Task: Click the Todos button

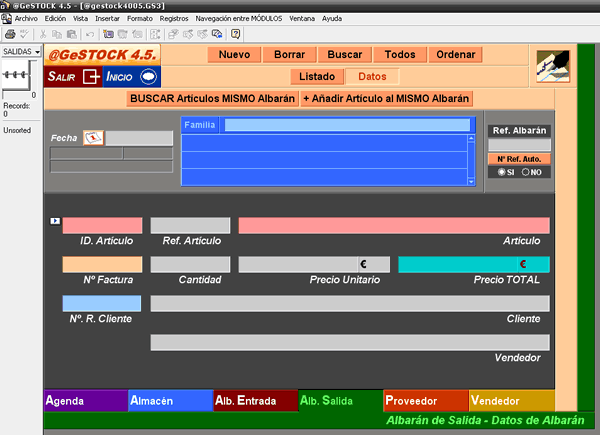Action: point(400,54)
